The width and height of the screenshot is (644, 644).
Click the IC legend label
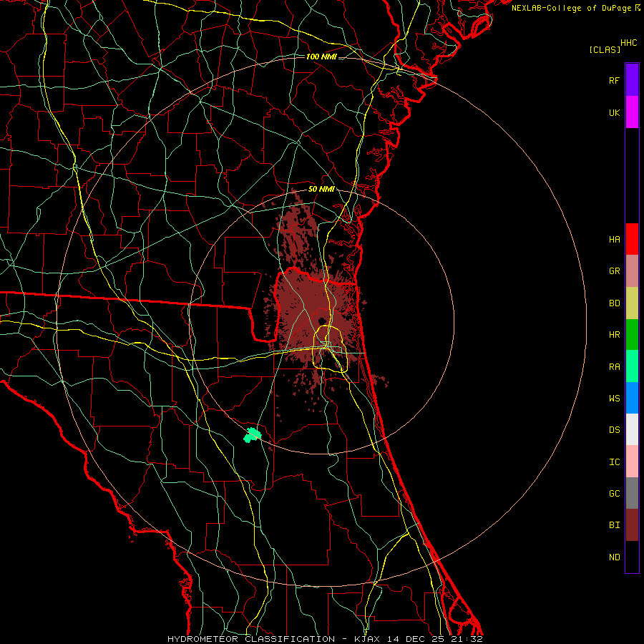click(x=614, y=462)
